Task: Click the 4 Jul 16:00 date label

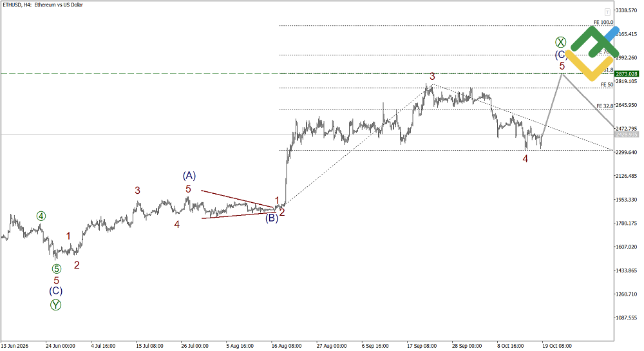Action: click(103, 346)
